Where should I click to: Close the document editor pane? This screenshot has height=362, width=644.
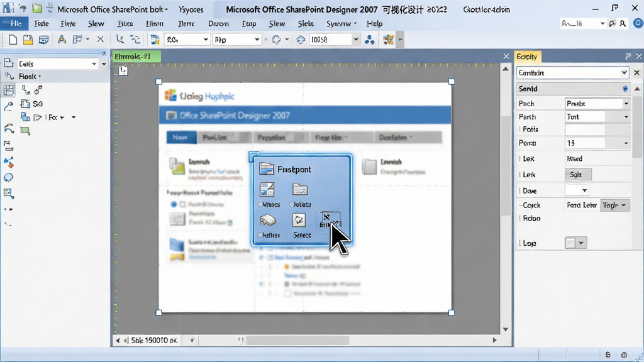506,56
